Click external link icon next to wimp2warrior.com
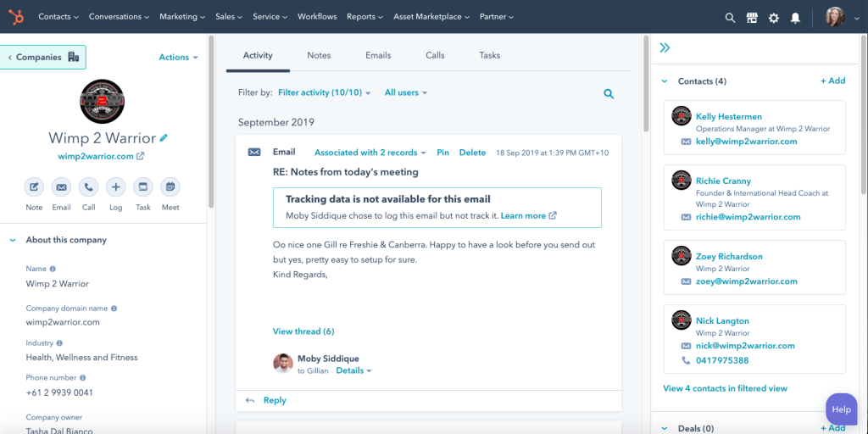868x434 pixels. 140,156
